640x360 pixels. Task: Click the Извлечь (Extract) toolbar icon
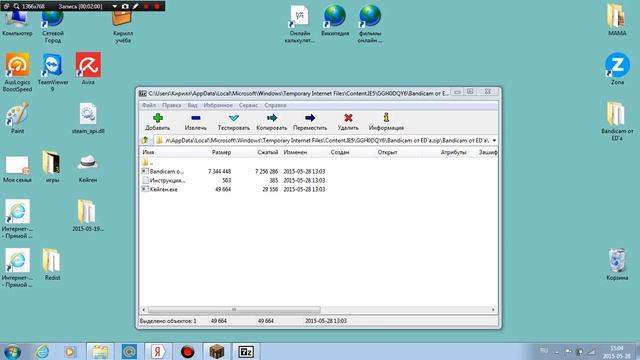tap(196, 118)
